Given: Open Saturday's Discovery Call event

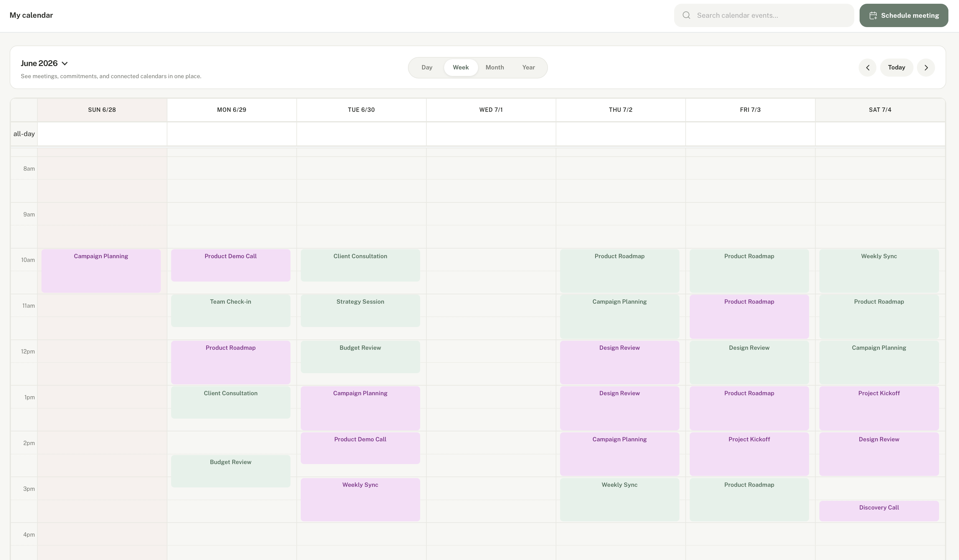Looking at the screenshot, I should [x=879, y=511].
